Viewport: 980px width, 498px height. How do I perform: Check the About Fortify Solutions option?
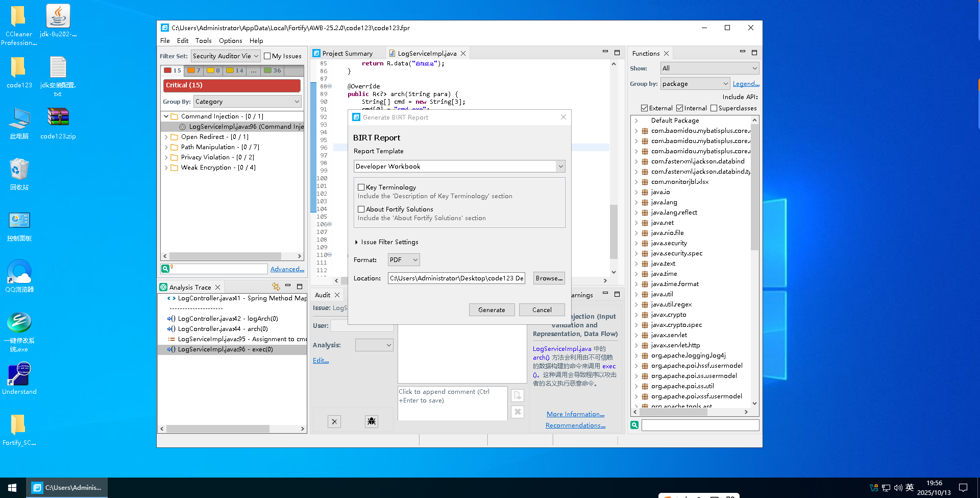(361, 209)
